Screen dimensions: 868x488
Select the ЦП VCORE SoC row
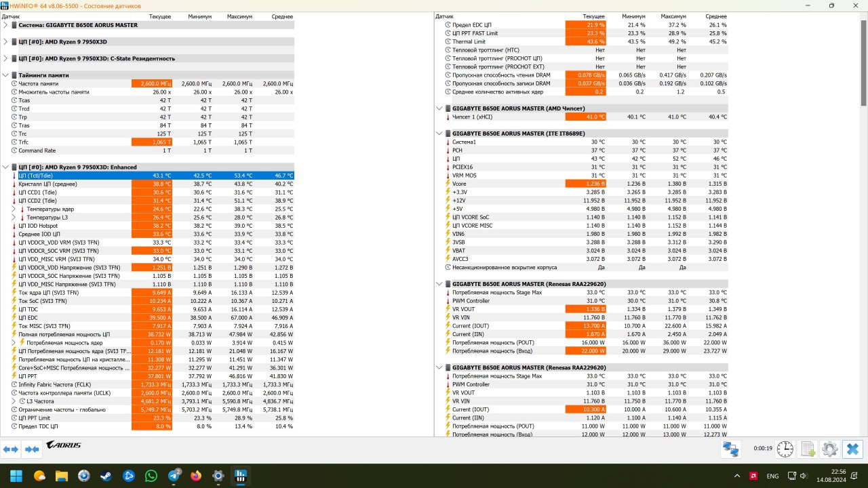(582, 217)
